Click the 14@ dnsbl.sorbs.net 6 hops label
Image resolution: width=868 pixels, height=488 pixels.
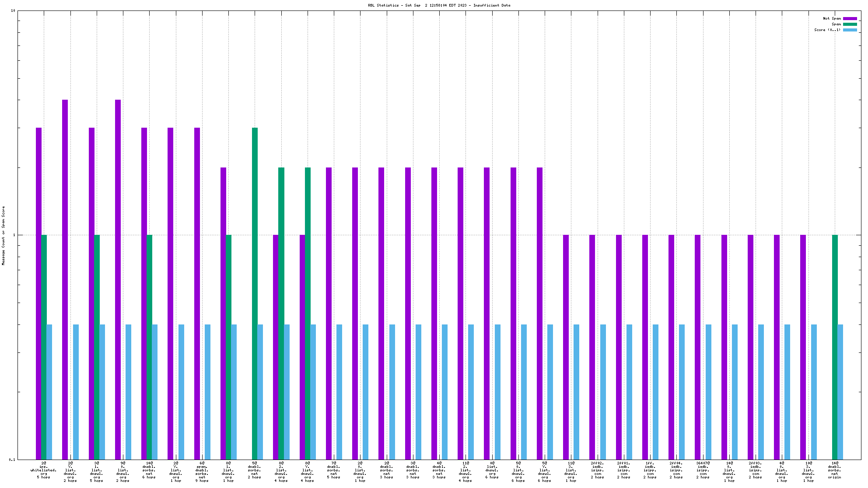pos(149,470)
